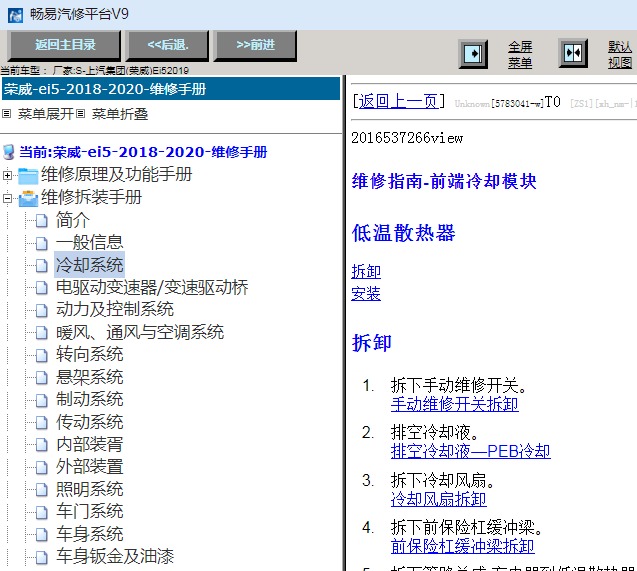Open the 车门系统 tree item
Screen dimensions: 637x571
[89, 512]
